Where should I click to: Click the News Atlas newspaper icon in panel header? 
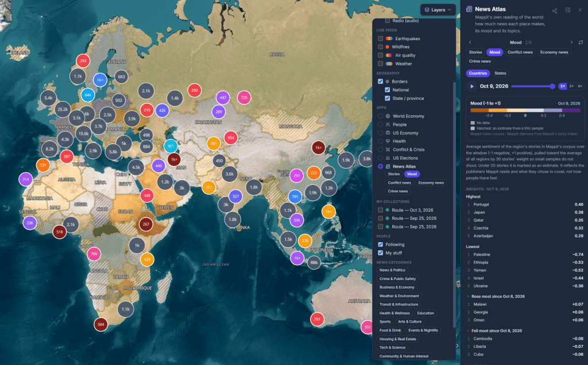click(469, 9)
